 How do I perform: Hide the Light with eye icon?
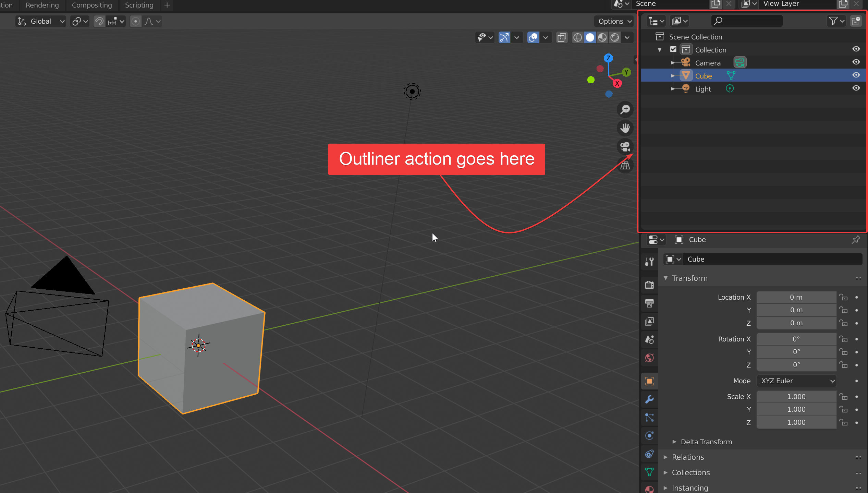point(856,88)
